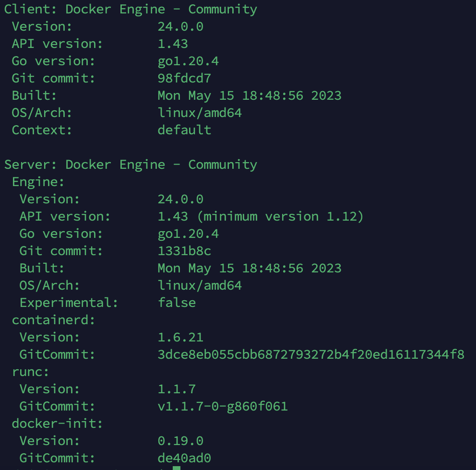
Task: Click the containerd section label
Action: [x=53, y=320]
